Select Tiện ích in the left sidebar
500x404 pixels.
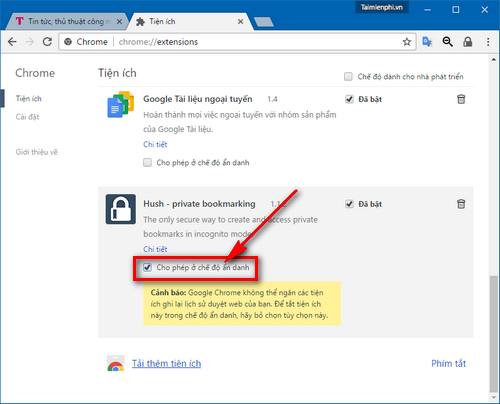tap(29, 99)
